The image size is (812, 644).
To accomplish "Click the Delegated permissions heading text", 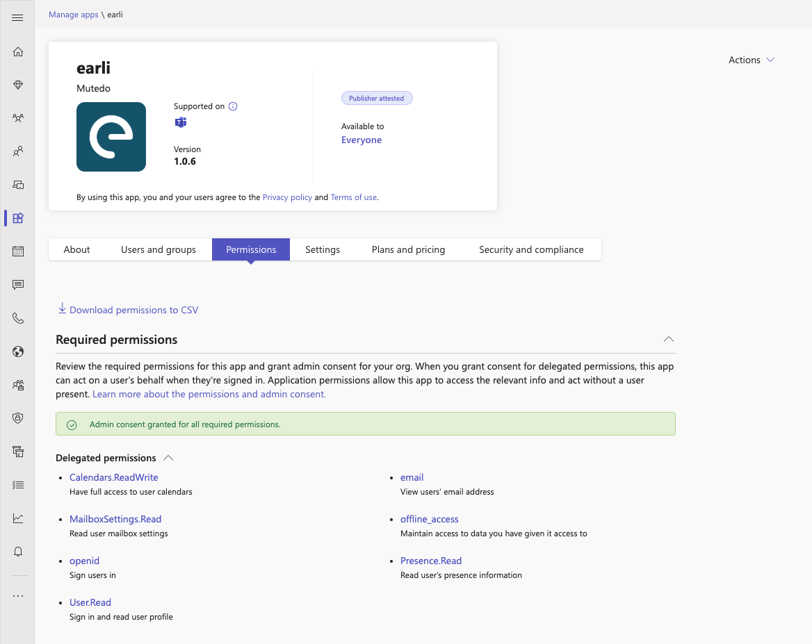I will [106, 458].
